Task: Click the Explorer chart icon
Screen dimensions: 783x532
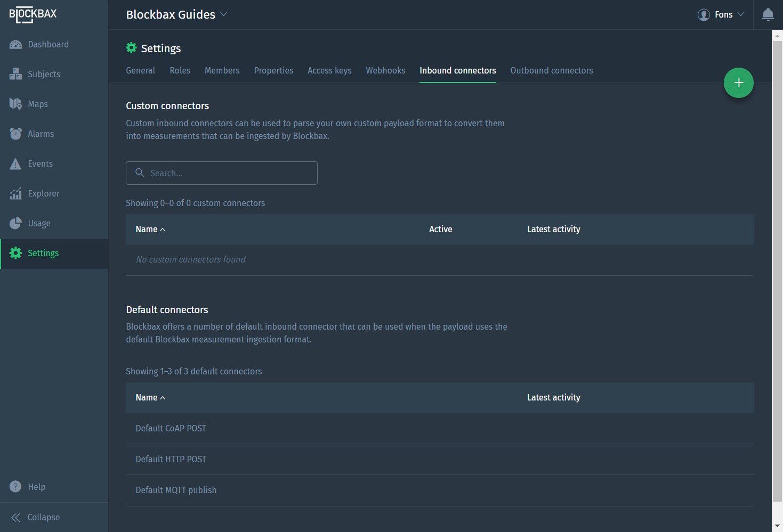Action: click(x=15, y=193)
